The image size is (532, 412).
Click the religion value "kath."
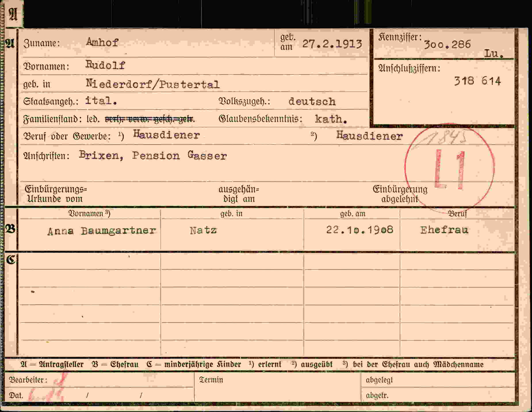pyautogui.click(x=331, y=119)
